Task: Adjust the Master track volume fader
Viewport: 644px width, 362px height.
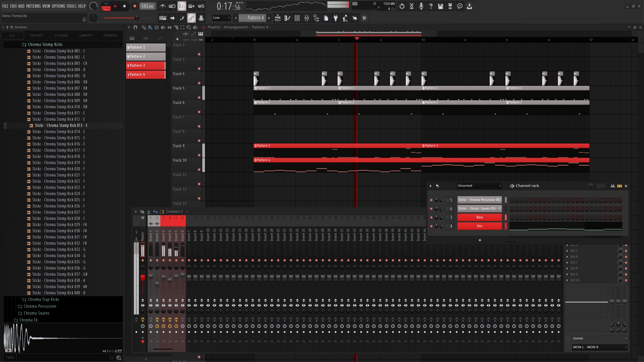Action: pos(143,278)
